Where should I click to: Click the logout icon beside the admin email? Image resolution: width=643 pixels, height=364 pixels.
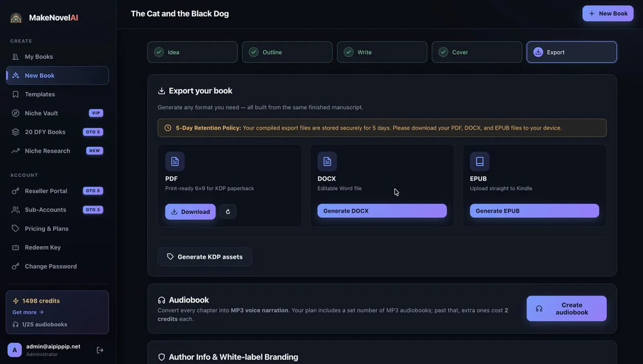tap(100, 350)
